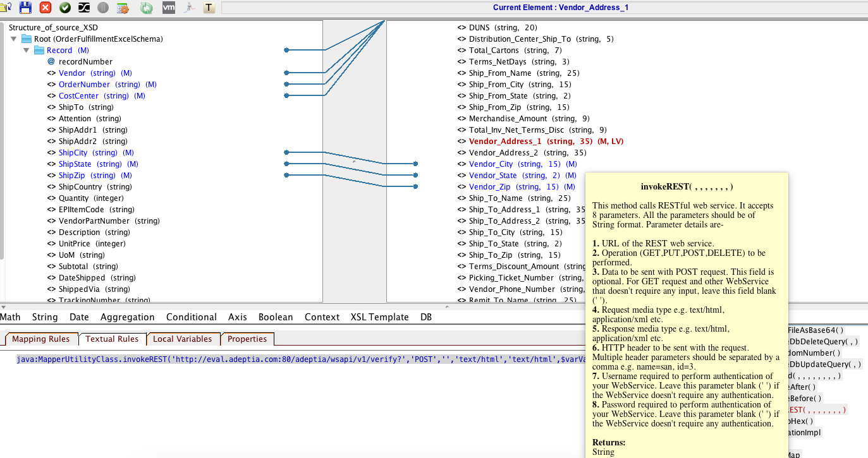The width and height of the screenshot is (868, 458).
Task: Click the mapping line endpoint for ShipCity
Action: 286,152
